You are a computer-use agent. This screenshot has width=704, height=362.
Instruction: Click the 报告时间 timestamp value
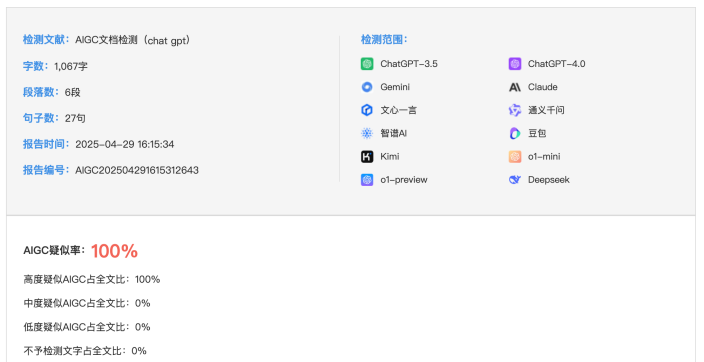pyautogui.click(x=125, y=144)
